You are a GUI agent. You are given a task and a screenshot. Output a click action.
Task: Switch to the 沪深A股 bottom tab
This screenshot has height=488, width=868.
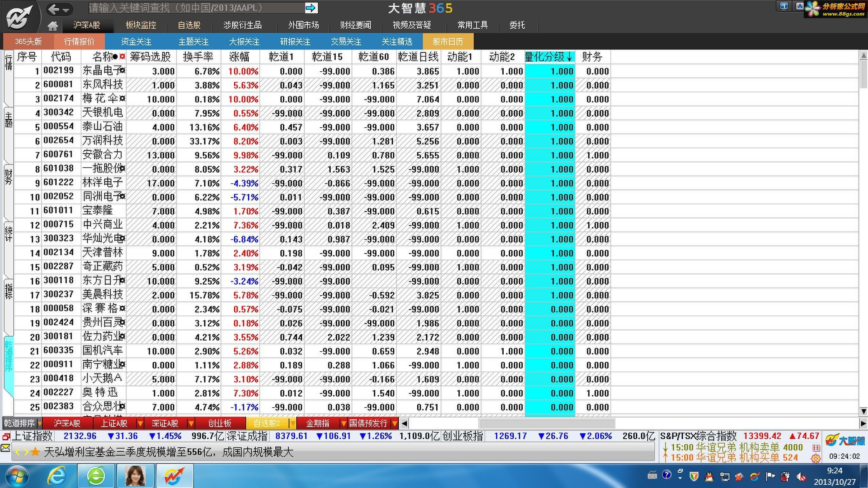(x=67, y=423)
